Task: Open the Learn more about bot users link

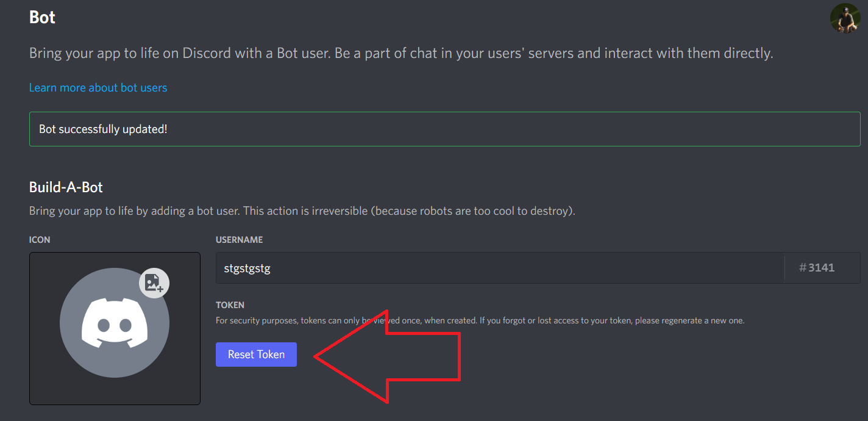Action: (x=98, y=87)
